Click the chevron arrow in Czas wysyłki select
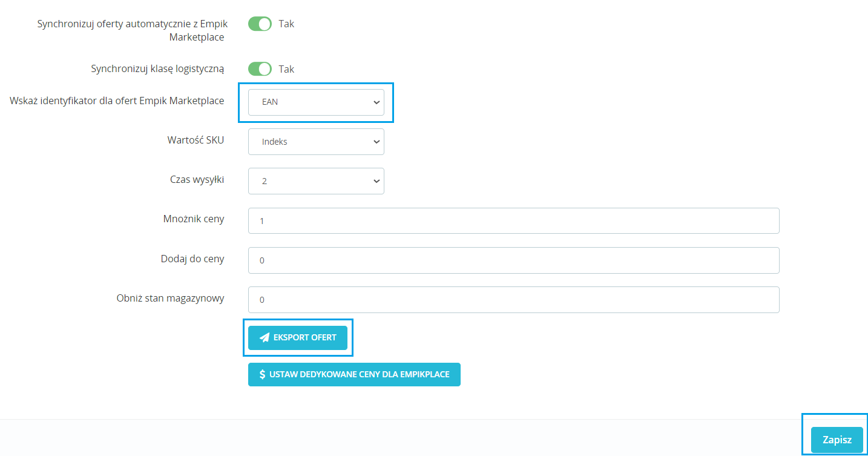Screen dimensions: 868x456 click(x=376, y=181)
